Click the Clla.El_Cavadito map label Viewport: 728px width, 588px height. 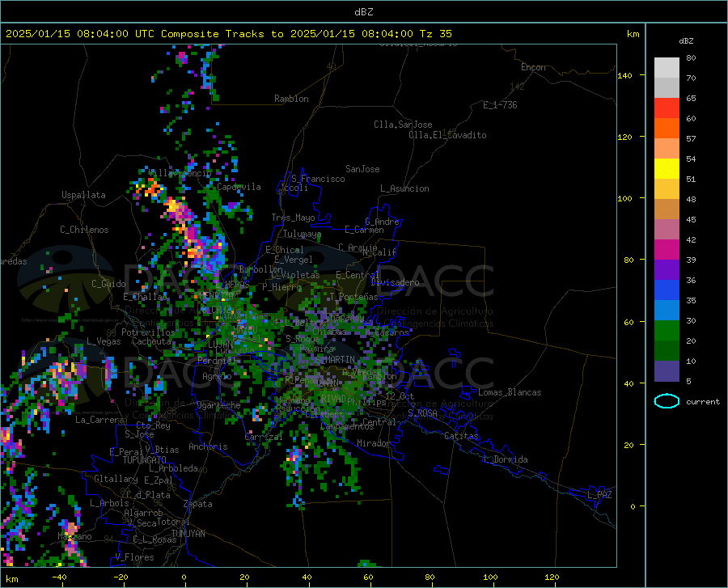[x=447, y=135]
